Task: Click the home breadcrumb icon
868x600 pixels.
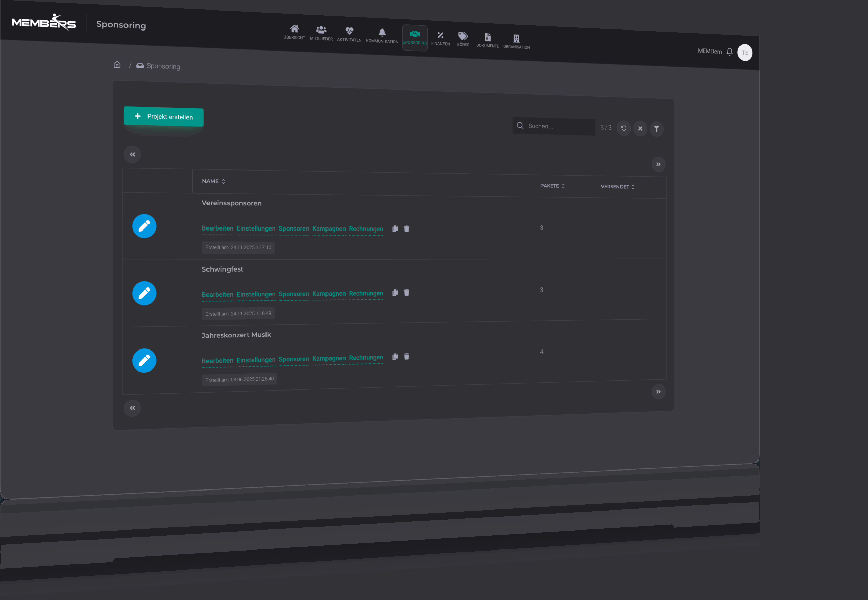Action: [117, 65]
